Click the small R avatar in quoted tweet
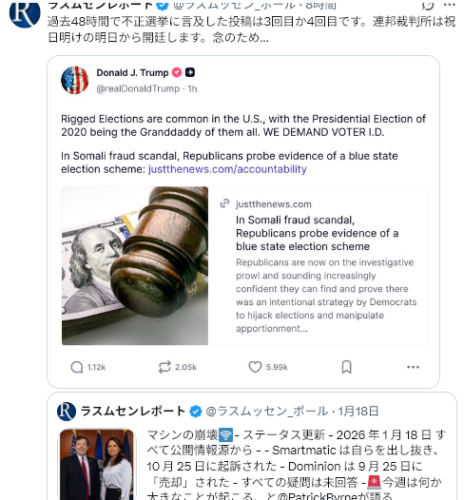Image resolution: width=464 pixels, height=500 pixels. (66, 411)
